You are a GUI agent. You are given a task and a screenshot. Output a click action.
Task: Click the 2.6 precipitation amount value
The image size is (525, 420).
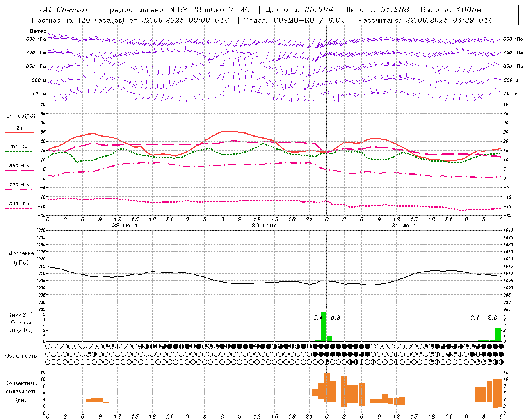492,317
